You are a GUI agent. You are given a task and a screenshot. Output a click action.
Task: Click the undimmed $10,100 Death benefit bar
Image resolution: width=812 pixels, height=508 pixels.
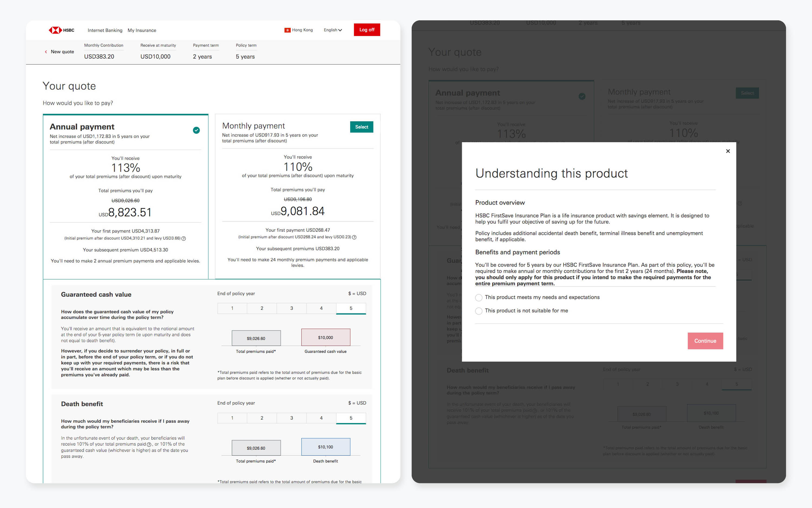325,447
